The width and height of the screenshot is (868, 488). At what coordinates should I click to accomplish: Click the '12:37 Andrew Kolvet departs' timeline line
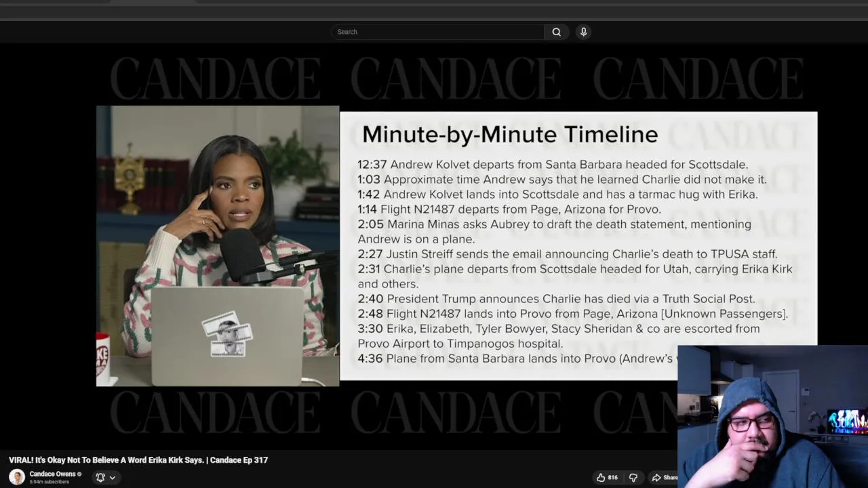[x=553, y=165]
